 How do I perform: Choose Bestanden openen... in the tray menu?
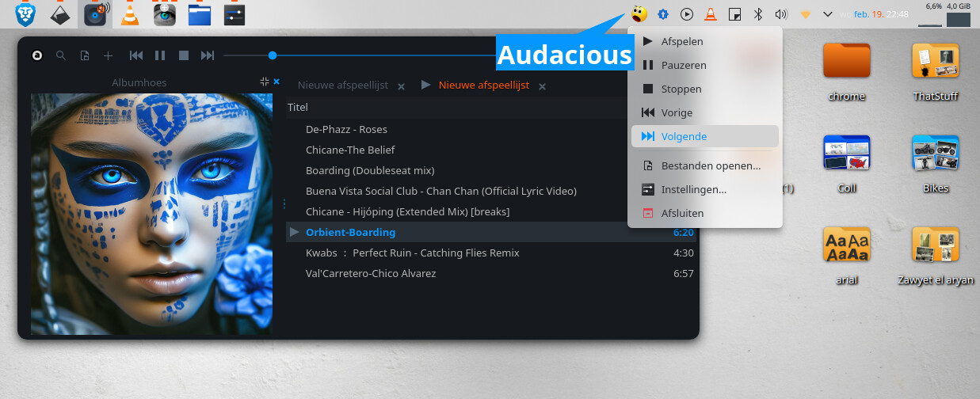coord(705,165)
